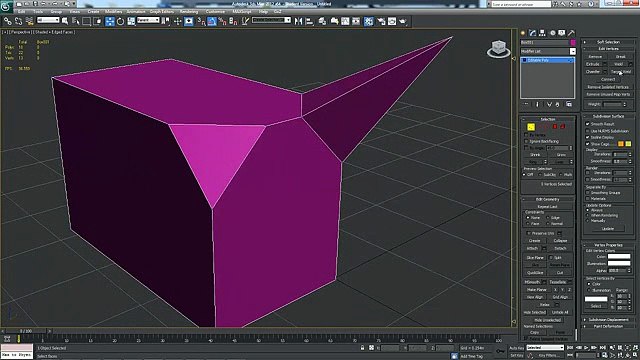The height and width of the screenshot is (360, 640).
Task: Open the Utilities hammer panel tab
Action: click(x=571, y=33)
